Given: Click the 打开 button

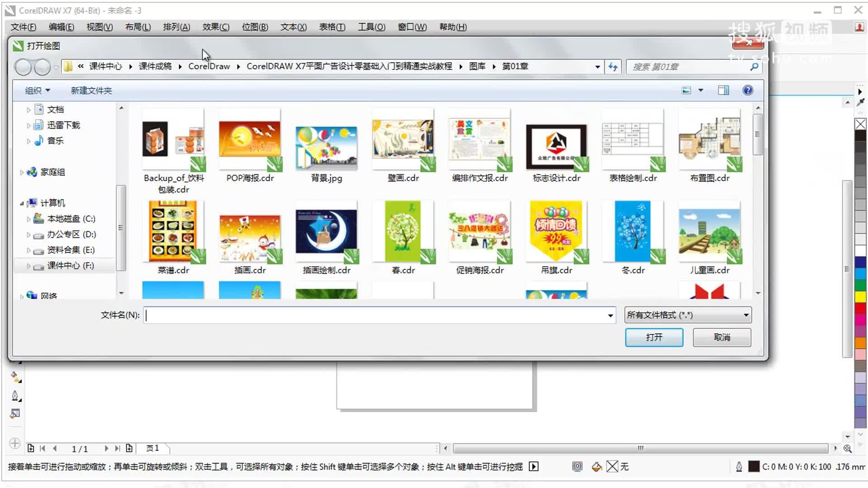Looking at the screenshot, I should tap(654, 337).
